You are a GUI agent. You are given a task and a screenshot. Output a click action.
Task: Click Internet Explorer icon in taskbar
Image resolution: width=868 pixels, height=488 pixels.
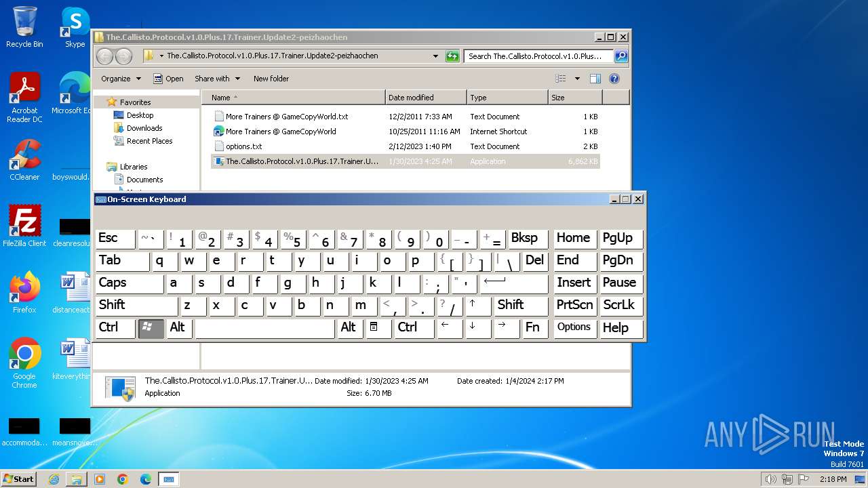[x=54, y=479]
